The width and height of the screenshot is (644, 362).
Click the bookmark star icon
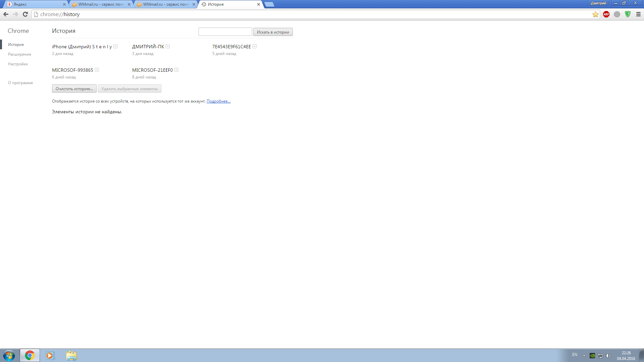pyautogui.click(x=595, y=14)
